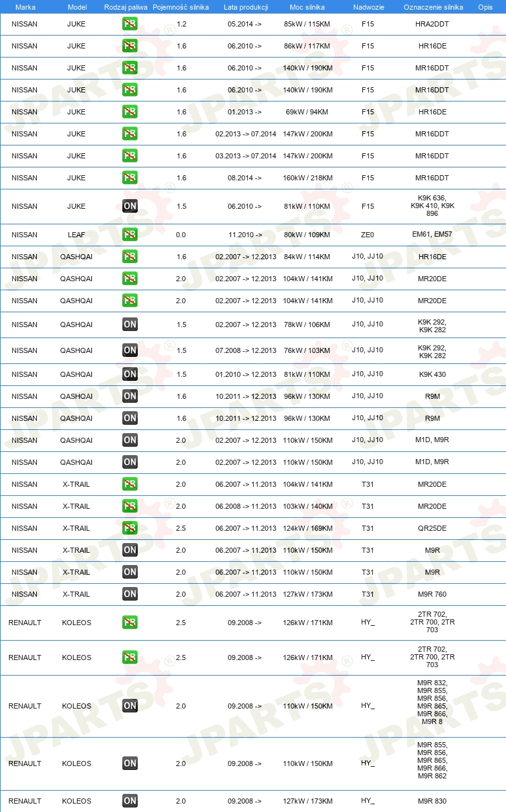Click the Lata produkcji column header
This screenshot has height=812, width=506.
(246, 7)
